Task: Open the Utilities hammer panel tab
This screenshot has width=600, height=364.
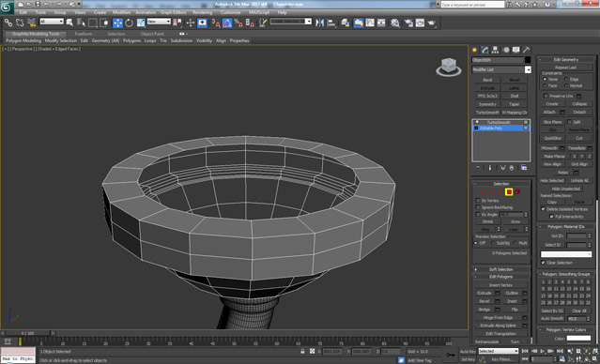Action: pos(527,50)
